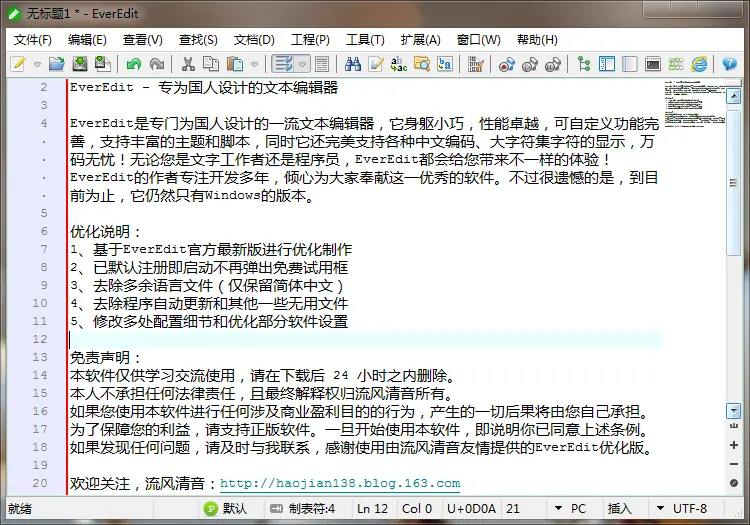This screenshot has height=525, width=750.
Task: Click 制表符:4 tab setting in status bar
Action: [x=302, y=509]
